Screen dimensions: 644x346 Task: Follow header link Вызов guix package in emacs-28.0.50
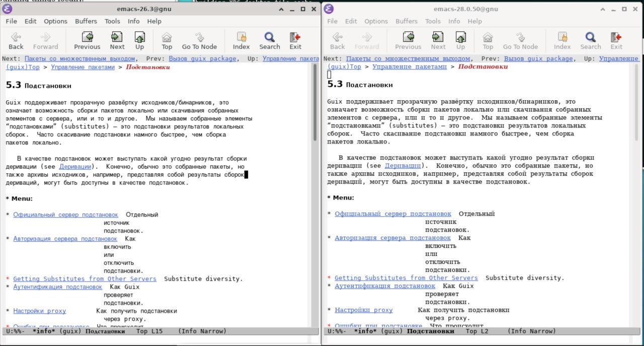538,59
